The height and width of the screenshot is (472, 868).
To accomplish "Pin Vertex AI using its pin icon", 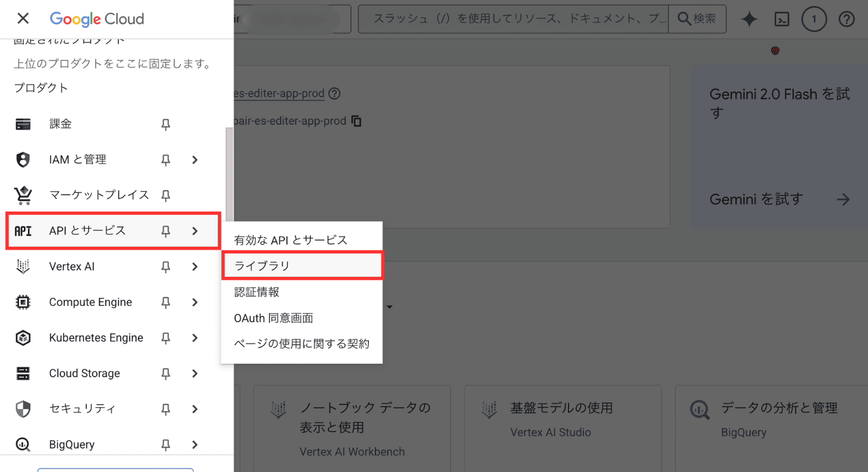I will tap(166, 266).
